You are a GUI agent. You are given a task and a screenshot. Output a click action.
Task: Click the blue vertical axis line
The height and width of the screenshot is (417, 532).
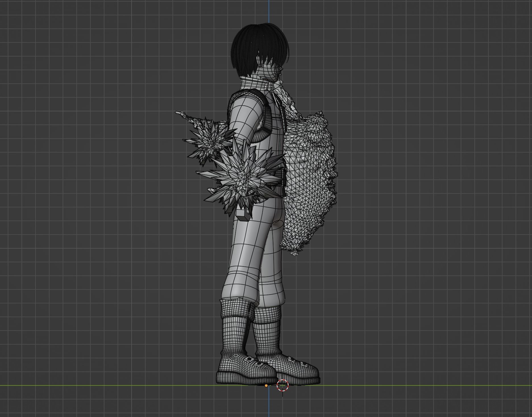269,11
